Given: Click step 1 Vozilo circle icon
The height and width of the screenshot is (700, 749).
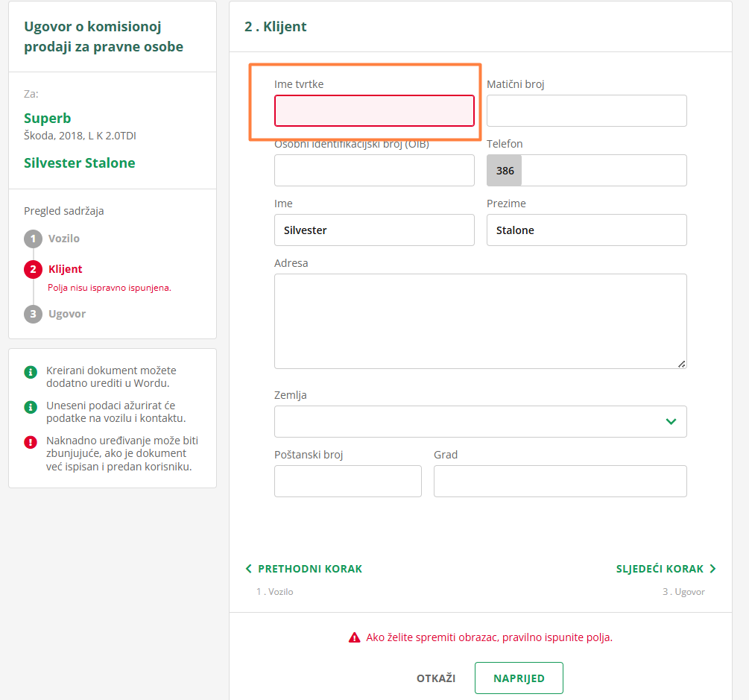Looking at the screenshot, I should [x=33, y=239].
